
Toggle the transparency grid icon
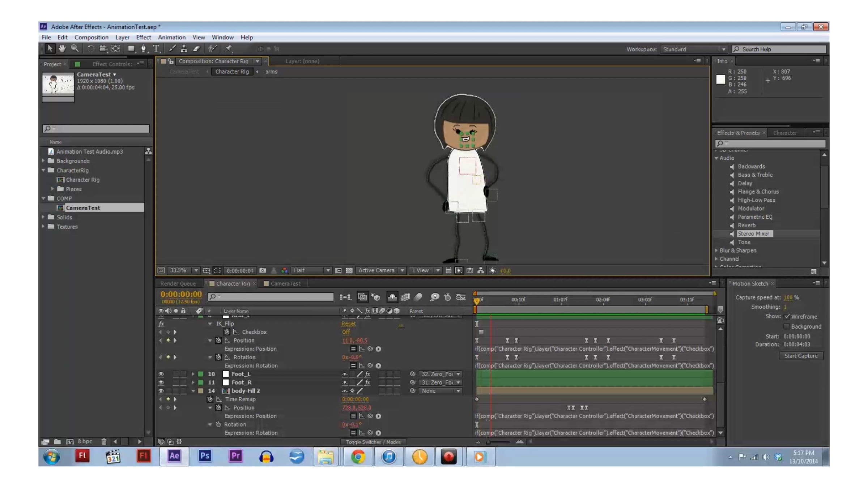coord(349,270)
